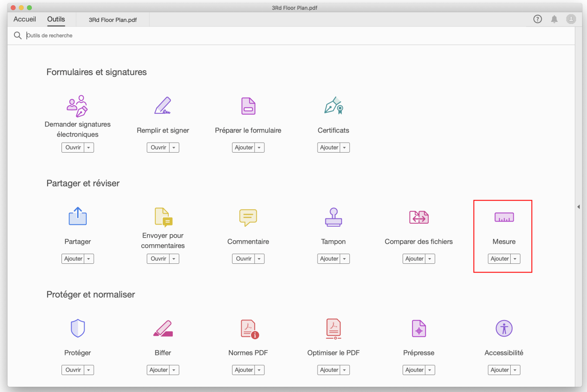Click the user account avatar icon

pos(571,19)
